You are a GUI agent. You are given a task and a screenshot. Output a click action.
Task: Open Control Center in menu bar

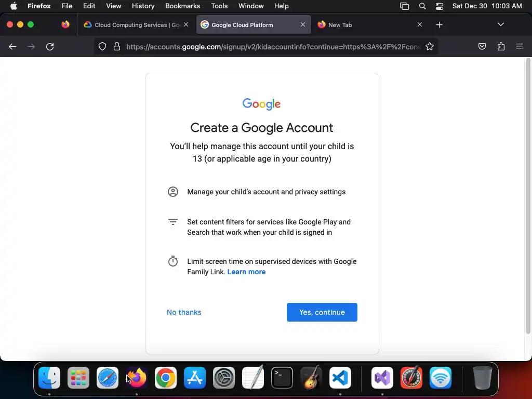(x=440, y=6)
